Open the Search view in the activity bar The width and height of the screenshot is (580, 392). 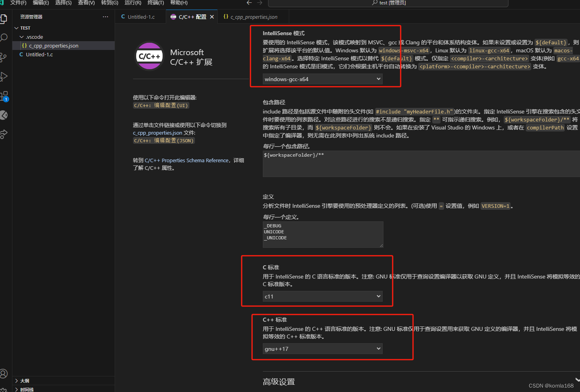click(4, 38)
